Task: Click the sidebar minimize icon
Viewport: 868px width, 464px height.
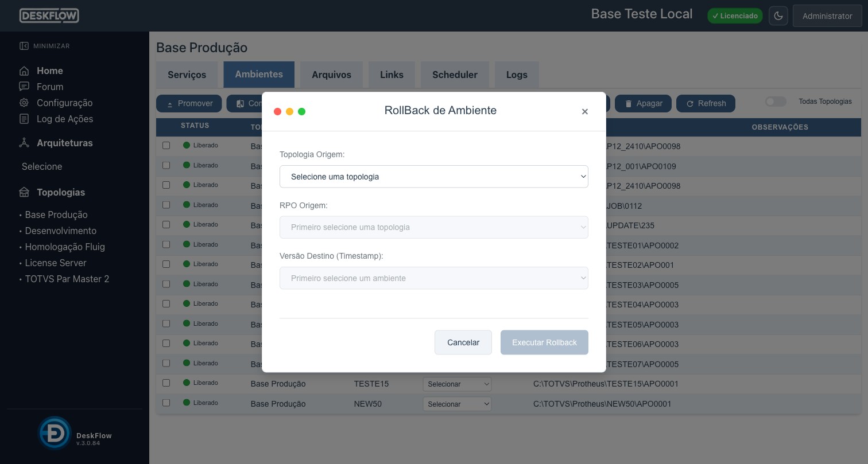Action: 24,46
